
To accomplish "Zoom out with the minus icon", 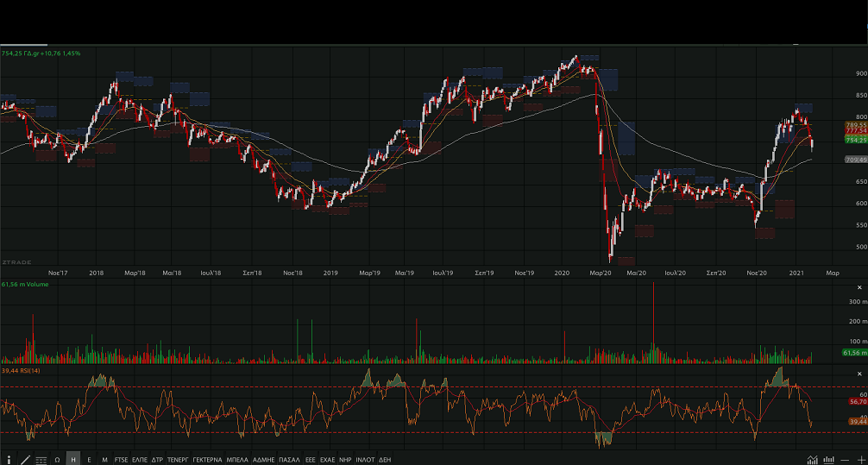I will [846, 460].
